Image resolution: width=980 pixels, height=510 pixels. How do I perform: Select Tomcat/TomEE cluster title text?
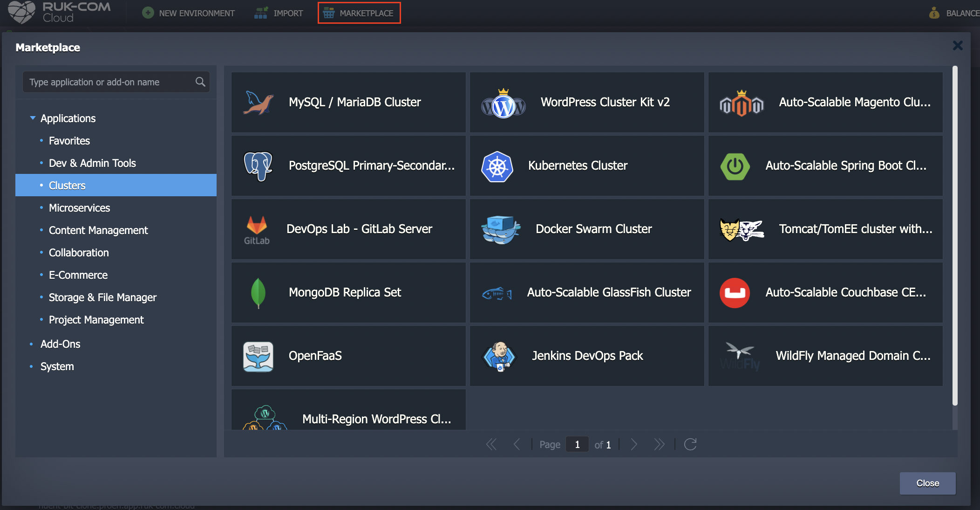click(856, 229)
